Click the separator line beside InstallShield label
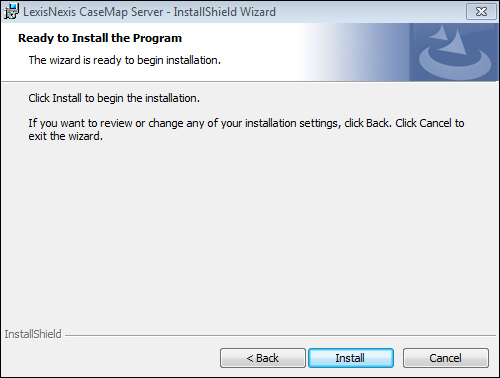500x378 pixels. (280, 335)
